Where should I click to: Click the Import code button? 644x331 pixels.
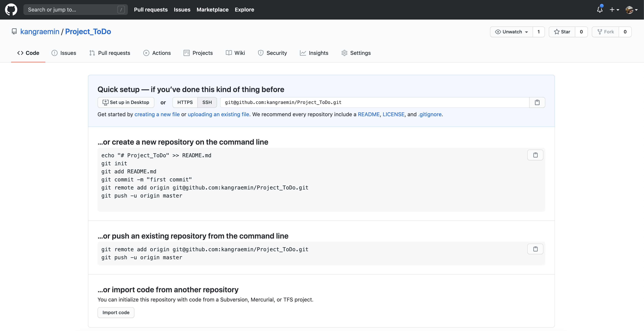[116, 313]
